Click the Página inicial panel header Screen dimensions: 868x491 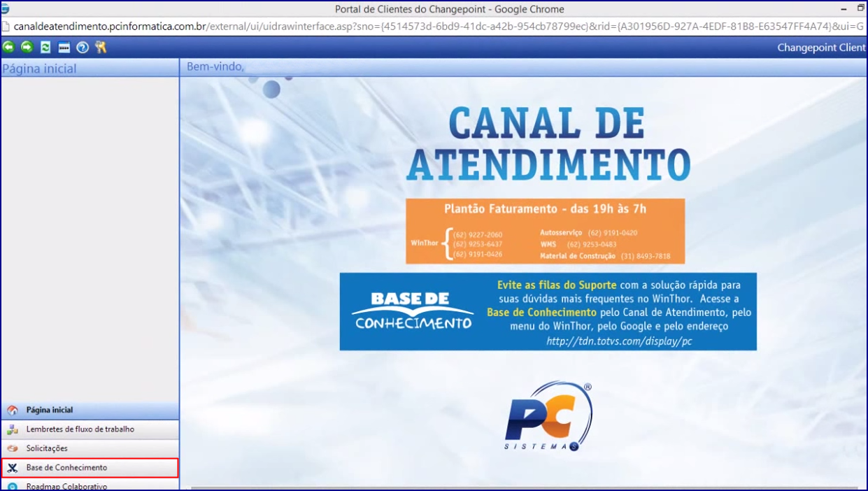click(x=90, y=68)
